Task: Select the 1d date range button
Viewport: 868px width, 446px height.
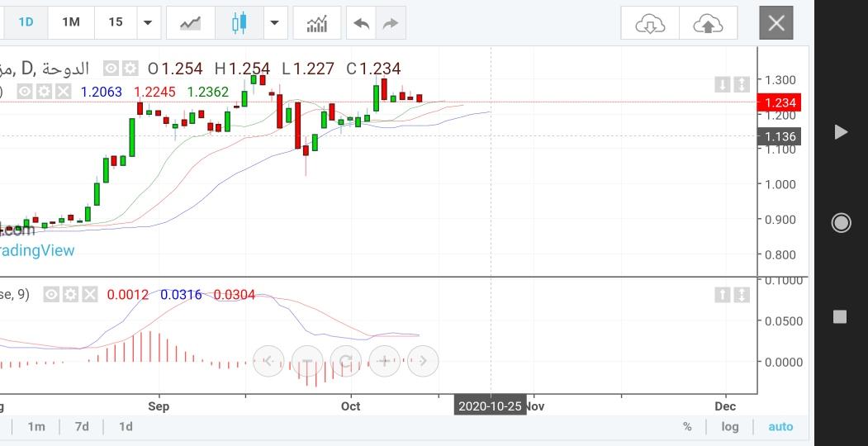Action: [126, 427]
